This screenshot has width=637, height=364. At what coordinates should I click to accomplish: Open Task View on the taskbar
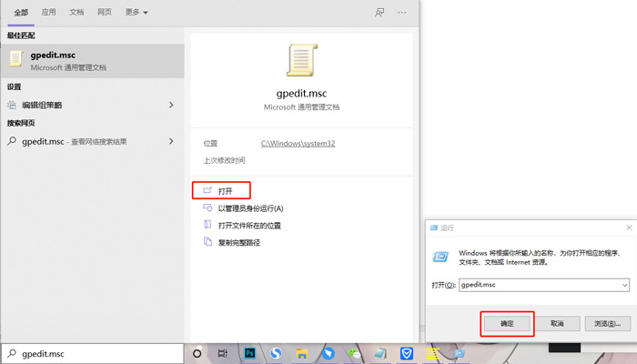(x=223, y=353)
